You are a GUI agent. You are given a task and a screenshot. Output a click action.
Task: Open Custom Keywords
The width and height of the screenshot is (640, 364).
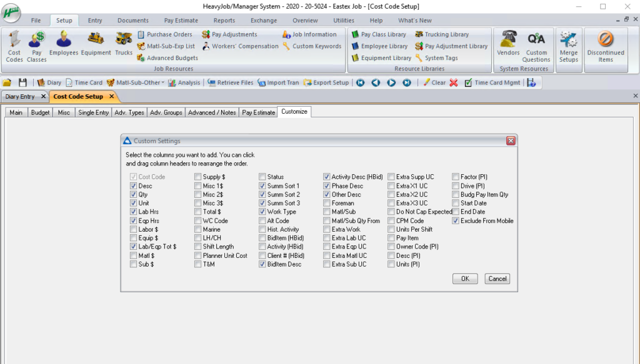pyautogui.click(x=312, y=46)
